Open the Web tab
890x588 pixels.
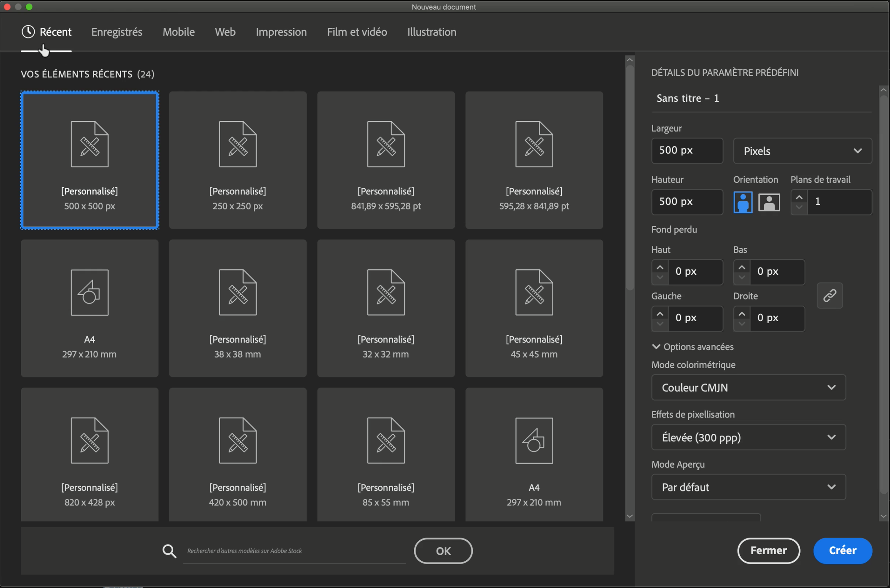click(x=225, y=32)
